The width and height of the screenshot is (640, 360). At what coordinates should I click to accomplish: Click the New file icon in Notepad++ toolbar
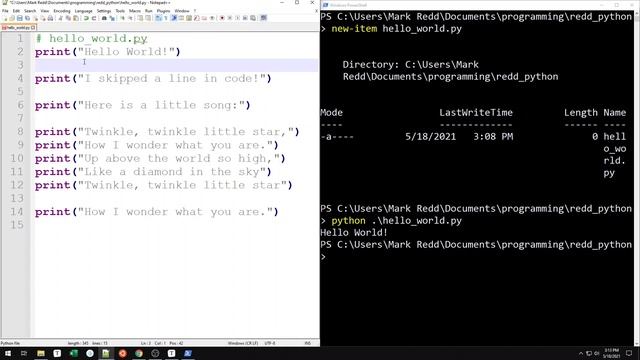tap(5, 18)
